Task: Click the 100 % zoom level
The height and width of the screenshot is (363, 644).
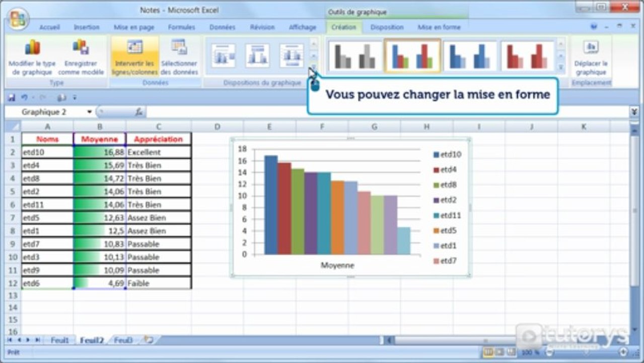Action: coord(530,352)
